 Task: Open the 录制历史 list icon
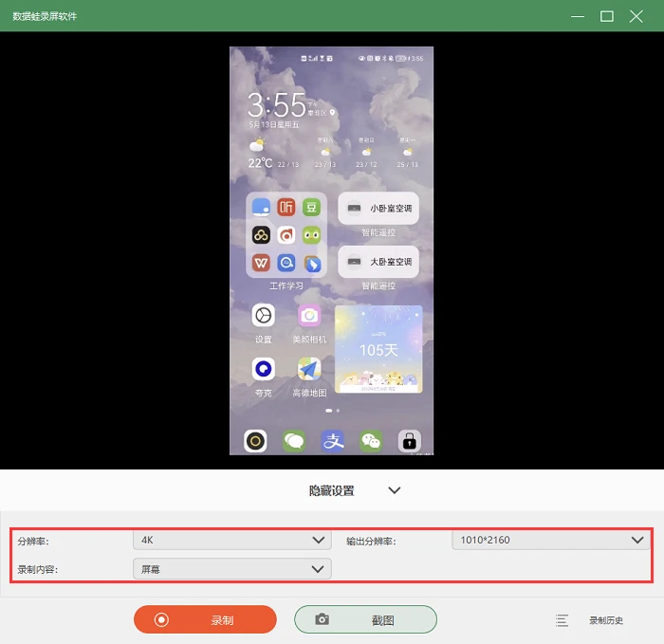(562, 620)
